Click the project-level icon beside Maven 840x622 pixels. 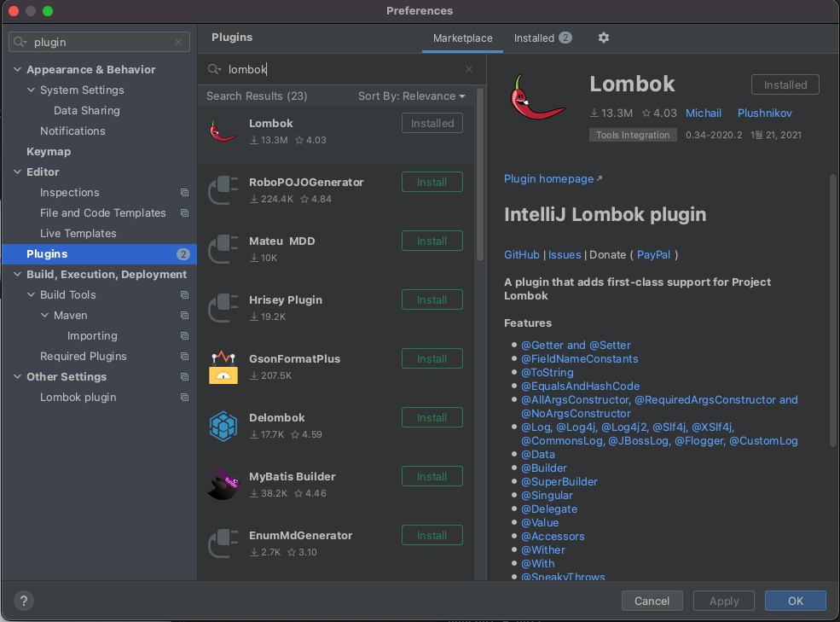click(184, 316)
